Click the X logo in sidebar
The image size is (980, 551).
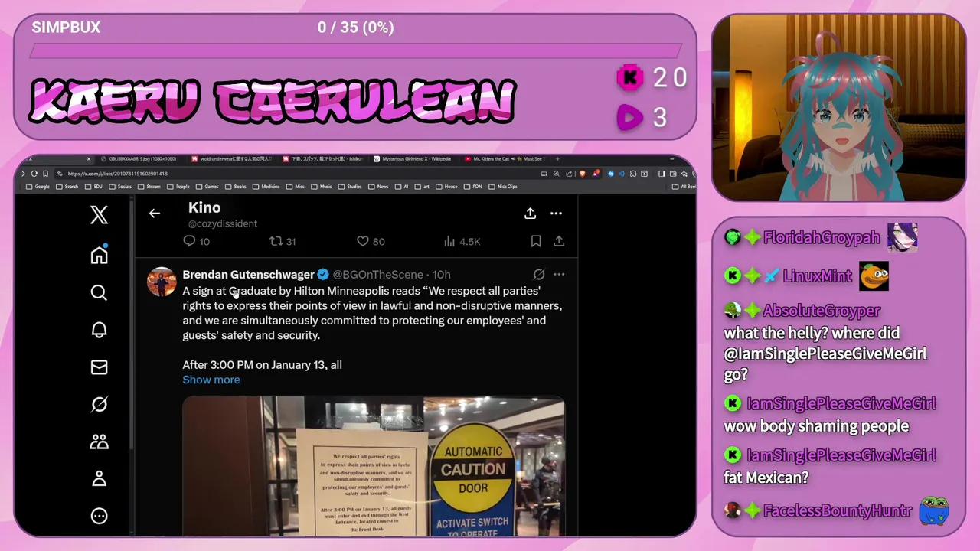(x=99, y=215)
